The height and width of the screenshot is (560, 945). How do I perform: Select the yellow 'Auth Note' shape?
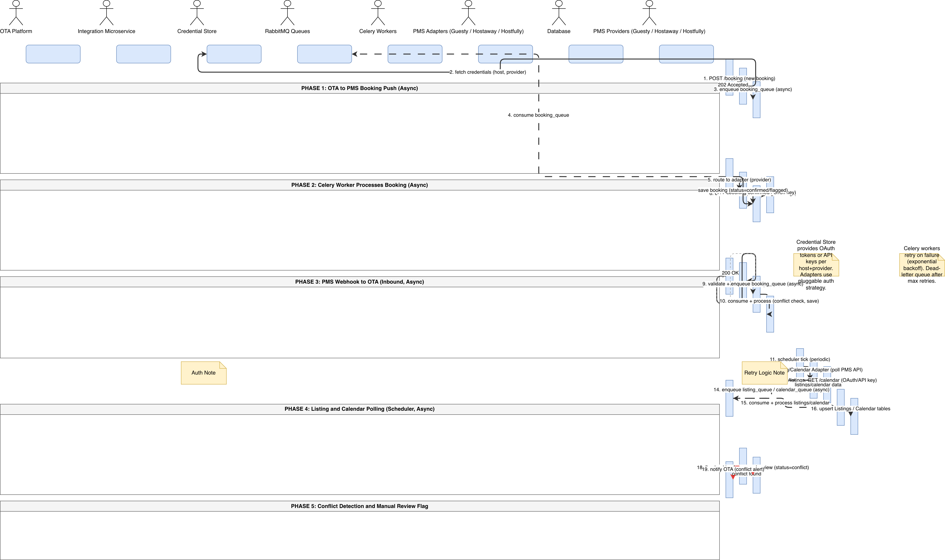tap(204, 373)
